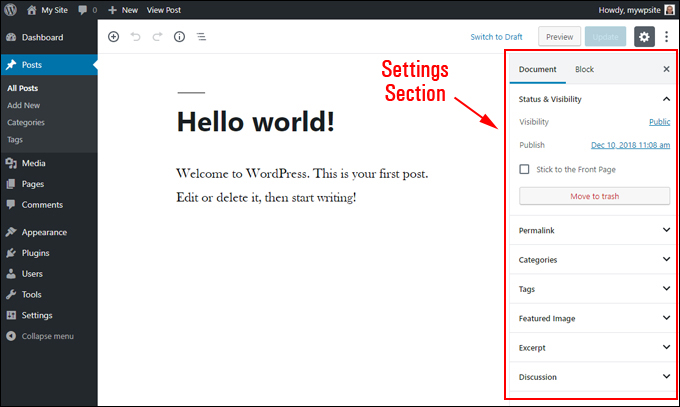Switch to the Block tab
680x407 pixels.
584,69
